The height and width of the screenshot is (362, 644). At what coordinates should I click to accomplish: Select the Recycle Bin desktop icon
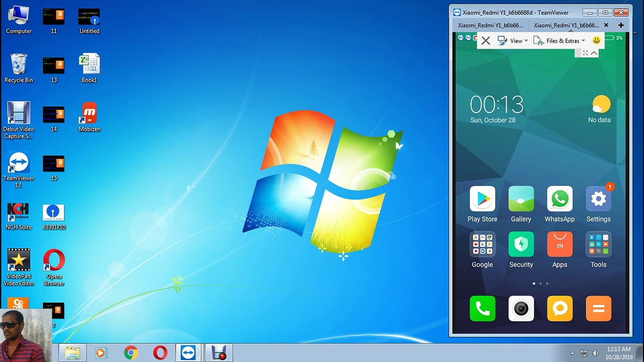[x=19, y=69]
